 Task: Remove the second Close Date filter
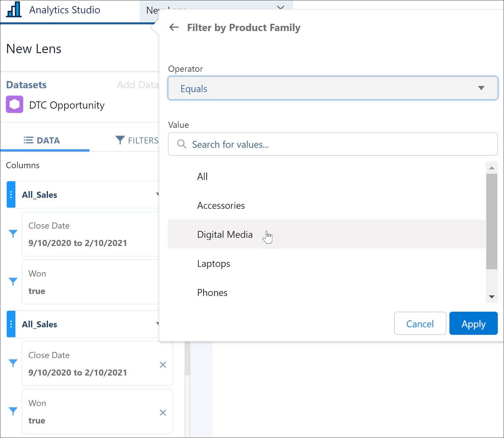tap(163, 365)
